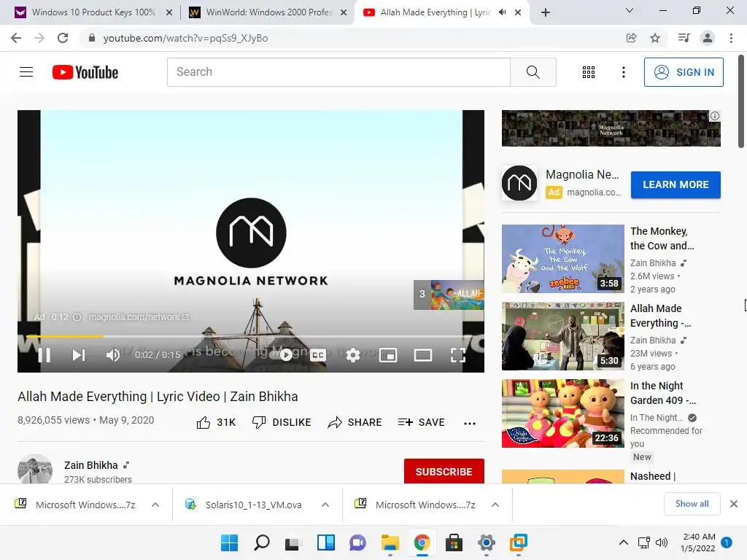The width and height of the screenshot is (747, 560).
Task: Open more actions ellipsis under video
Action: point(470,424)
